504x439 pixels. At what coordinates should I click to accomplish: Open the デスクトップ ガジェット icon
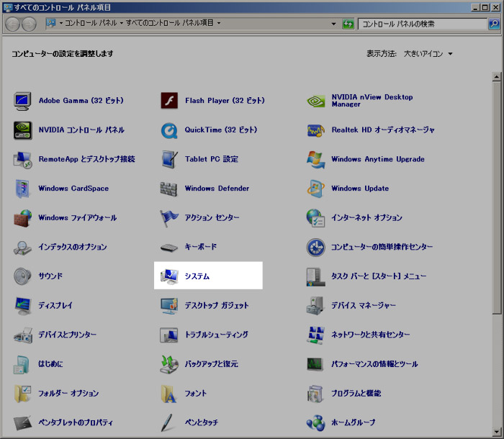pos(169,306)
